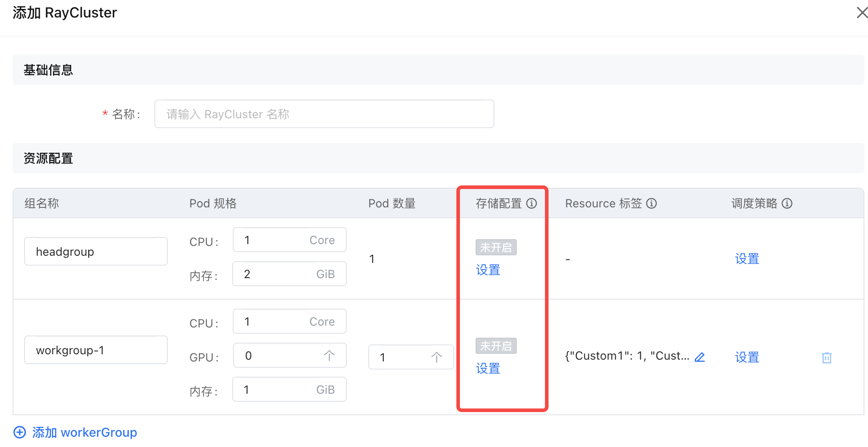Delete workgroup-1 with trash icon

click(x=826, y=357)
